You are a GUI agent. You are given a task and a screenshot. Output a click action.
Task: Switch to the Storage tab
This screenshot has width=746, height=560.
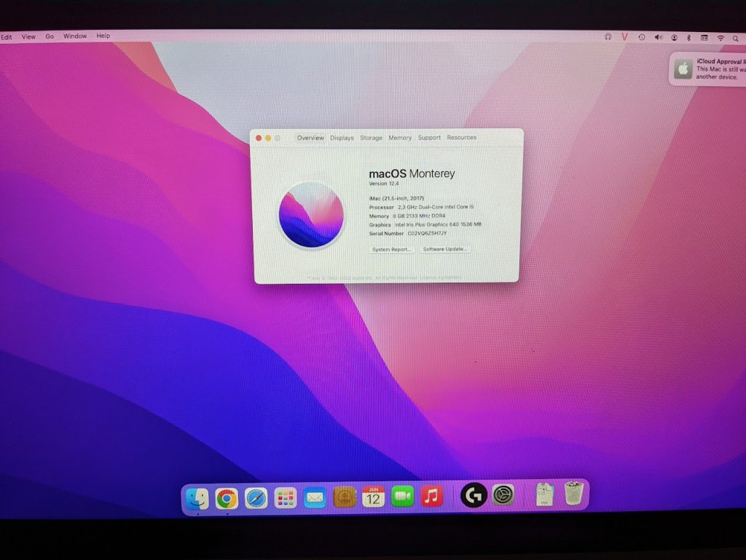371,138
